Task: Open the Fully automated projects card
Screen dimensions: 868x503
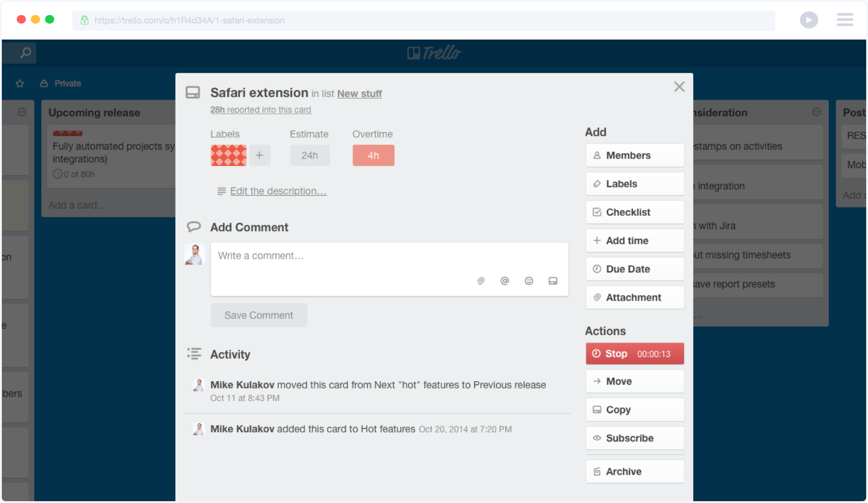Action: (111, 156)
